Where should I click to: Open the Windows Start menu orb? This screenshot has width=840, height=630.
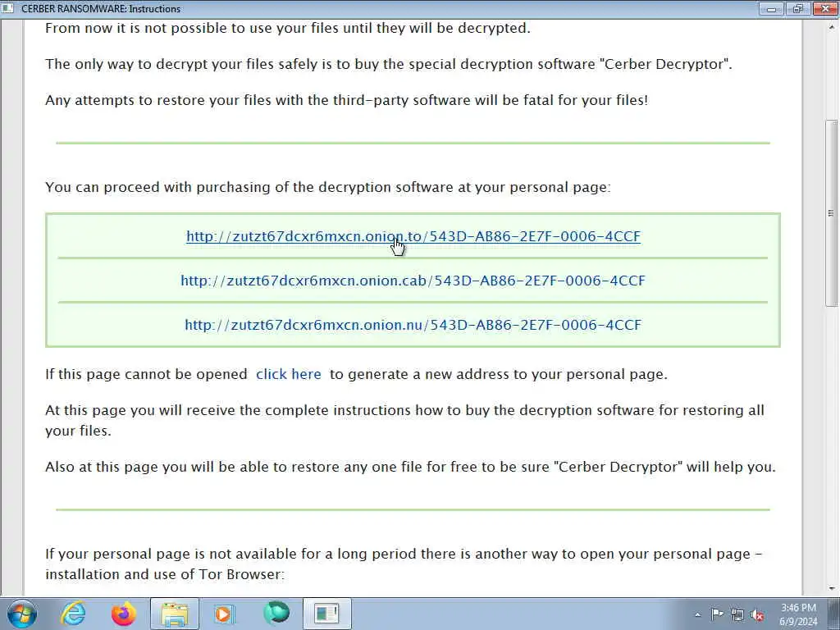[x=22, y=614]
